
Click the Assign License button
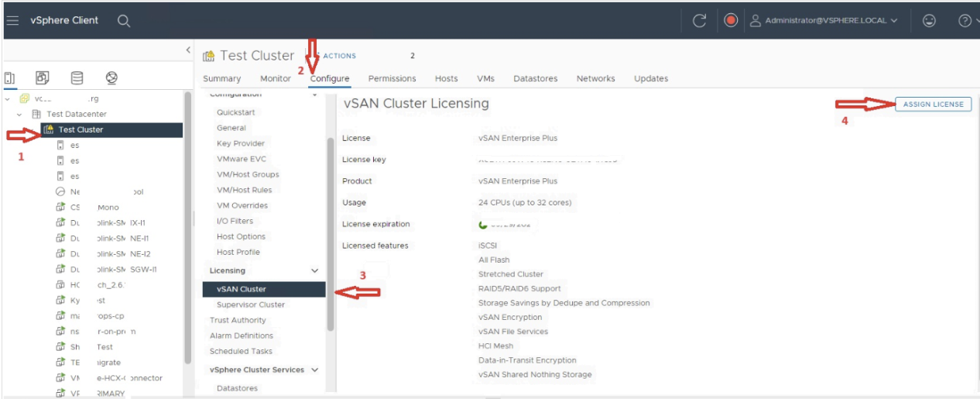pos(933,105)
